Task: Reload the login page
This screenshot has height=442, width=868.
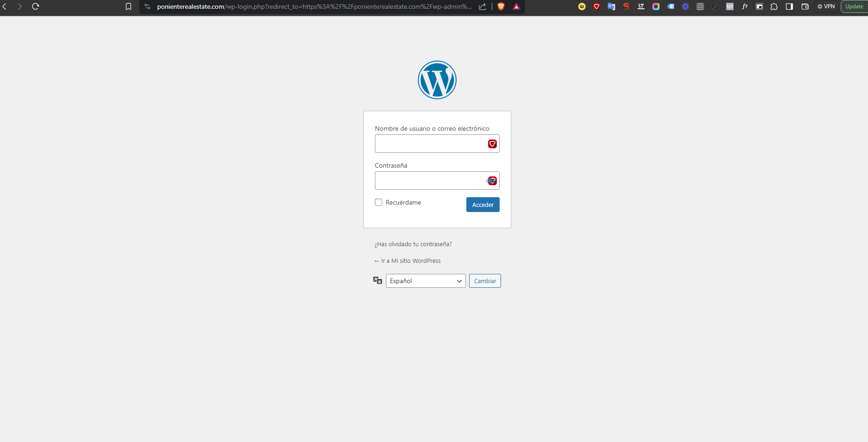Action: (x=36, y=6)
